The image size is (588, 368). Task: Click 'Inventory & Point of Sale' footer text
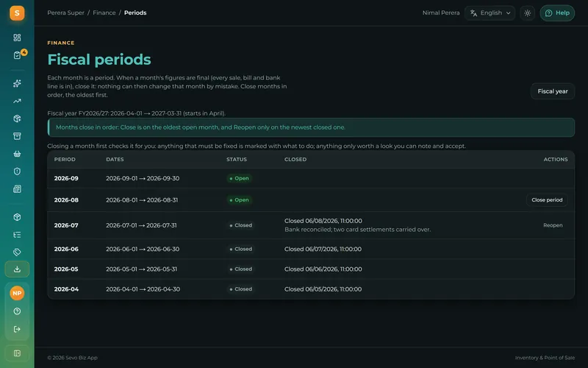(545, 358)
